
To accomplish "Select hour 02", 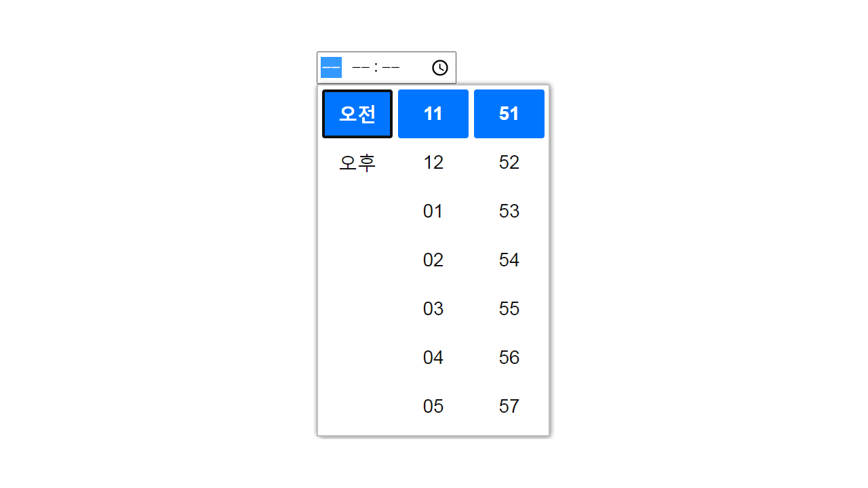I will (433, 260).
